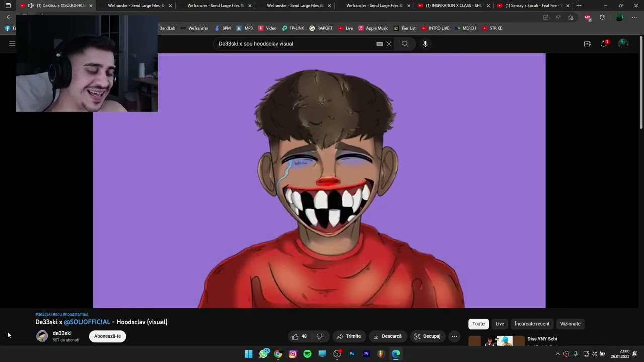Viewport: 644px width, 362px height.
Task: Click the YouTube search magnifier button
Action: 405,44
